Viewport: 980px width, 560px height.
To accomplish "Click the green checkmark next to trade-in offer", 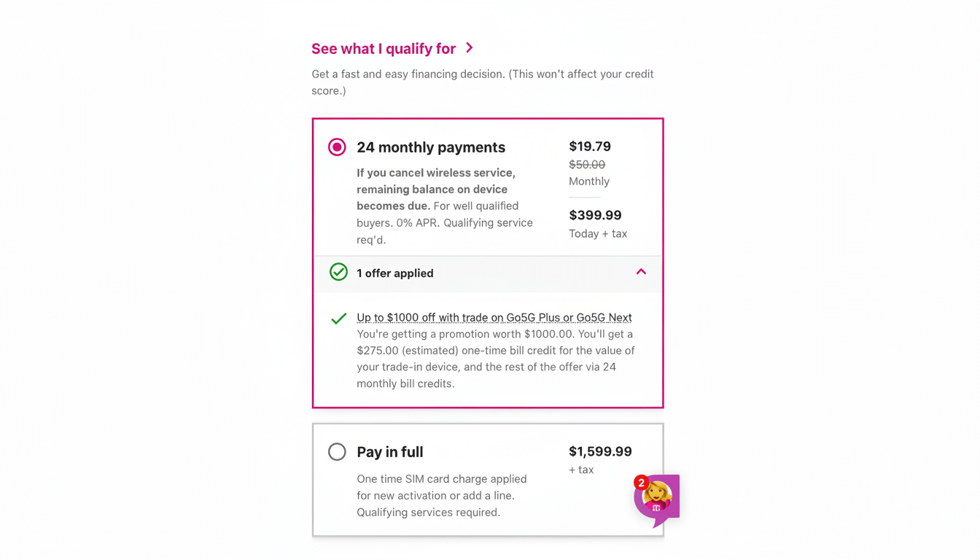I will tap(338, 319).
